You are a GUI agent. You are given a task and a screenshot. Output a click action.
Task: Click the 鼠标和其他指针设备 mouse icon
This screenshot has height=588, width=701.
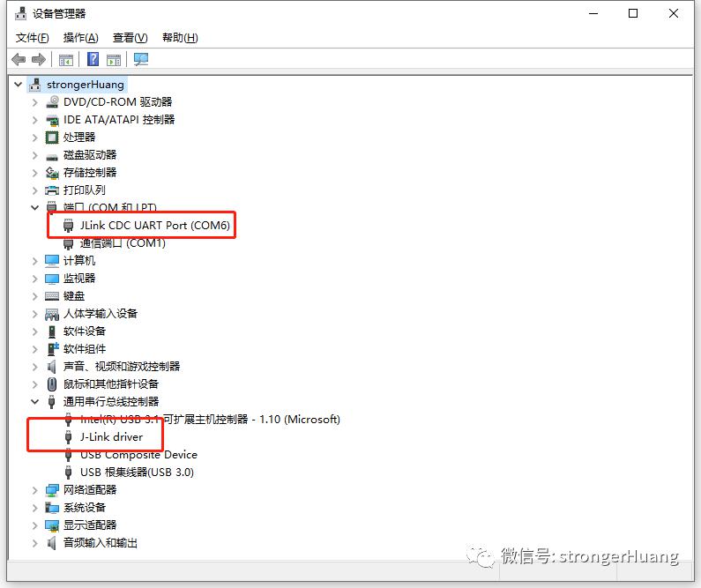52,384
